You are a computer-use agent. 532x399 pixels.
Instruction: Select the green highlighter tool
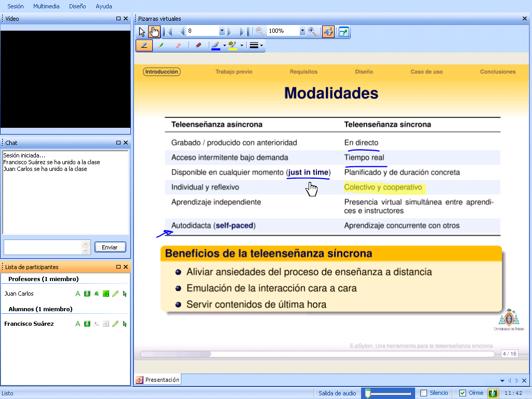(161, 45)
